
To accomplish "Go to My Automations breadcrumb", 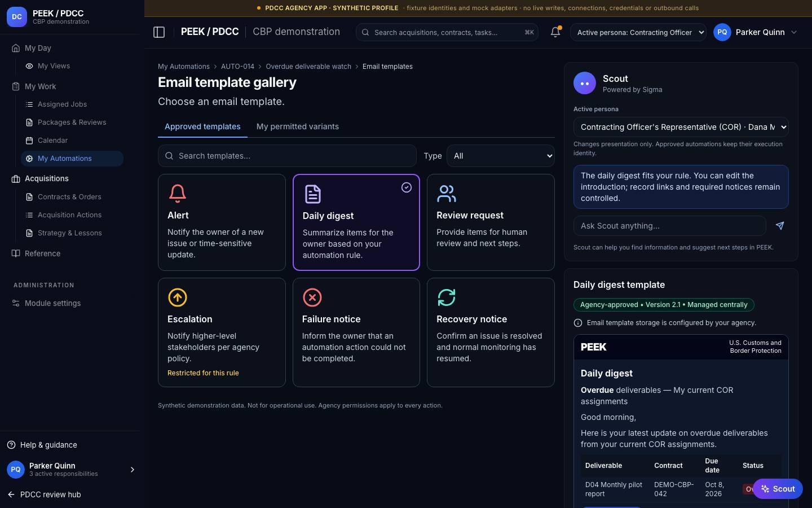I will pyautogui.click(x=184, y=67).
